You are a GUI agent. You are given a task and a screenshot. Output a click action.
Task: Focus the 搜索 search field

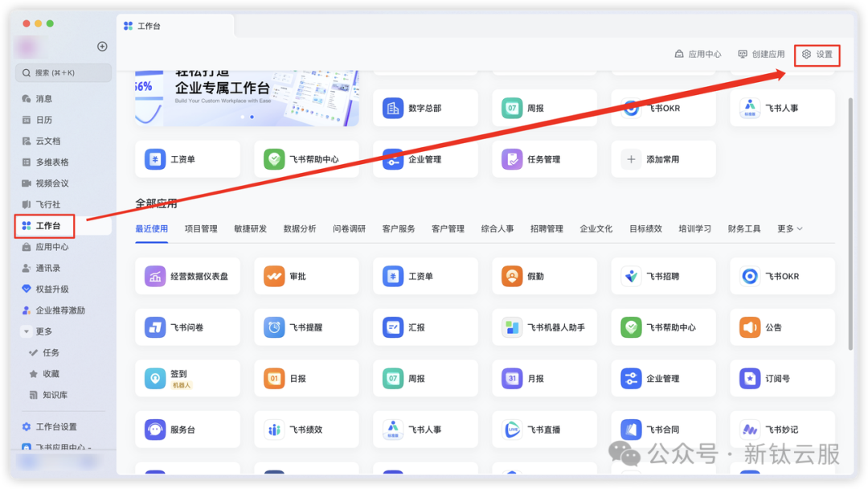click(63, 72)
